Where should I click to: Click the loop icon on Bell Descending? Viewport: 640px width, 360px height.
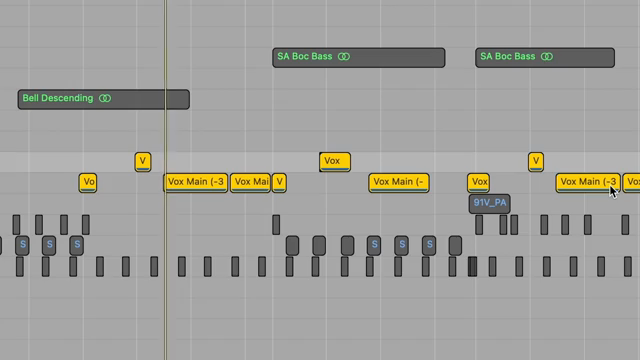[x=105, y=98]
